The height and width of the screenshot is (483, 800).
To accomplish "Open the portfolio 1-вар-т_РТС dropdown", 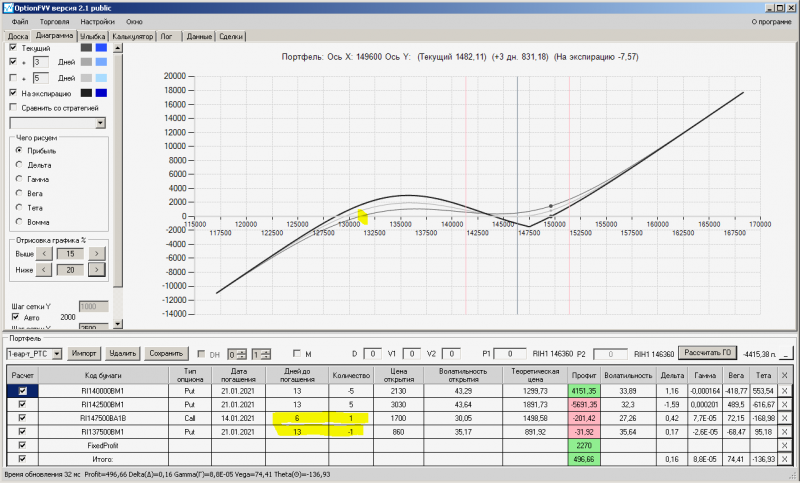I will point(57,353).
